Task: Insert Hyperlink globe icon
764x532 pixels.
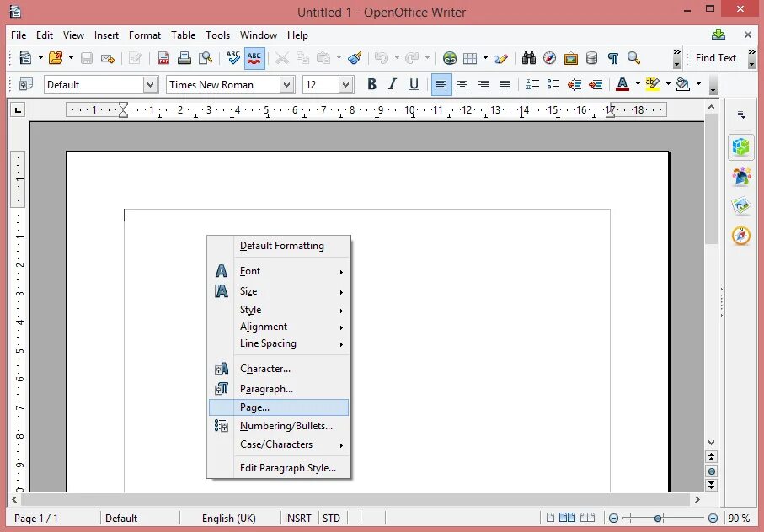Action: 449,58
